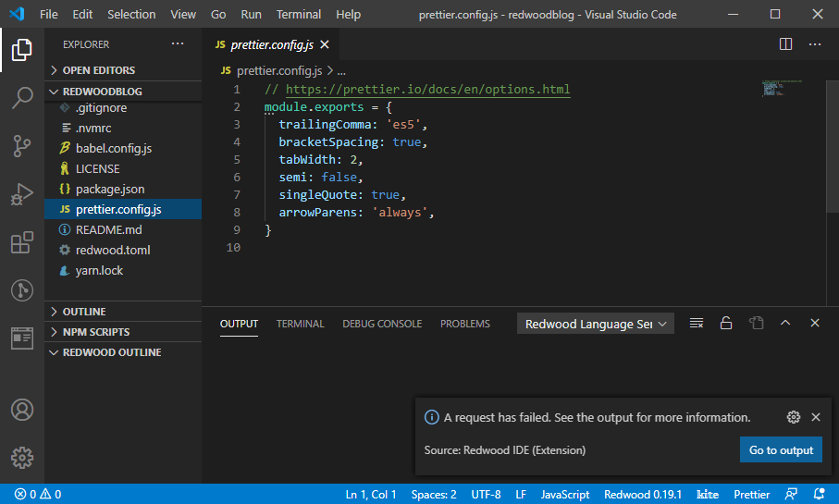The image size is (839, 504).
Task: Open editor More Actions ellipsis
Action: pos(815,43)
